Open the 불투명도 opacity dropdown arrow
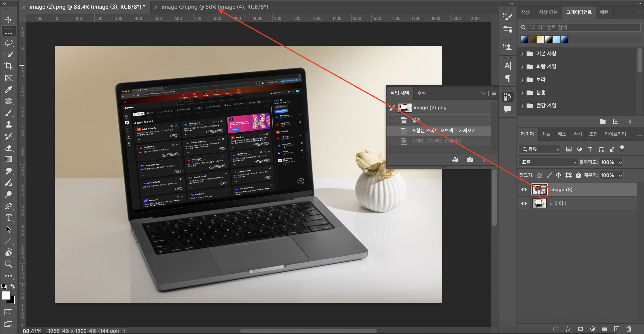 point(620,162)
